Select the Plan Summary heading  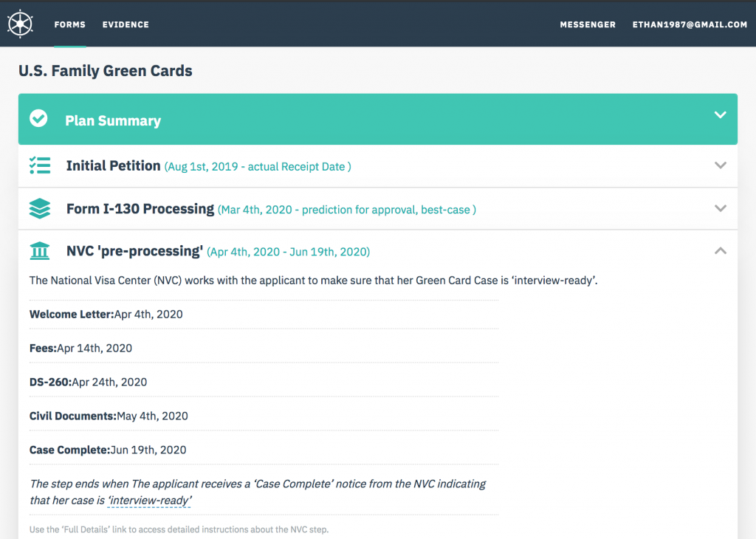coord(113,120)
